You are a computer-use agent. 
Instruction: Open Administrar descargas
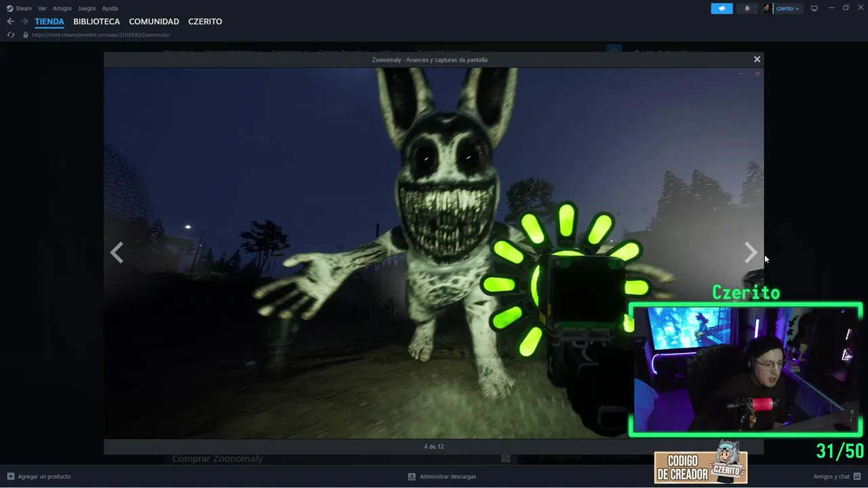tap(448, 476)
